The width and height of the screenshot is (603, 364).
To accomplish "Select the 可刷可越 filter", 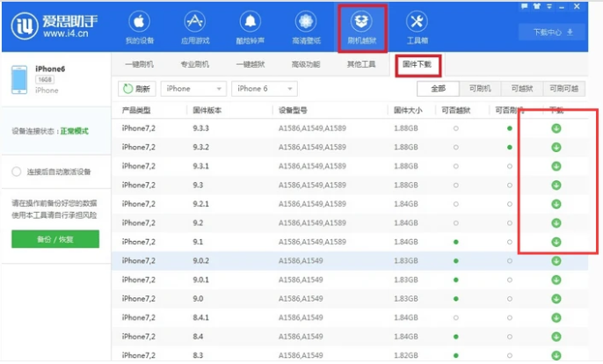I will coord(563,89).
